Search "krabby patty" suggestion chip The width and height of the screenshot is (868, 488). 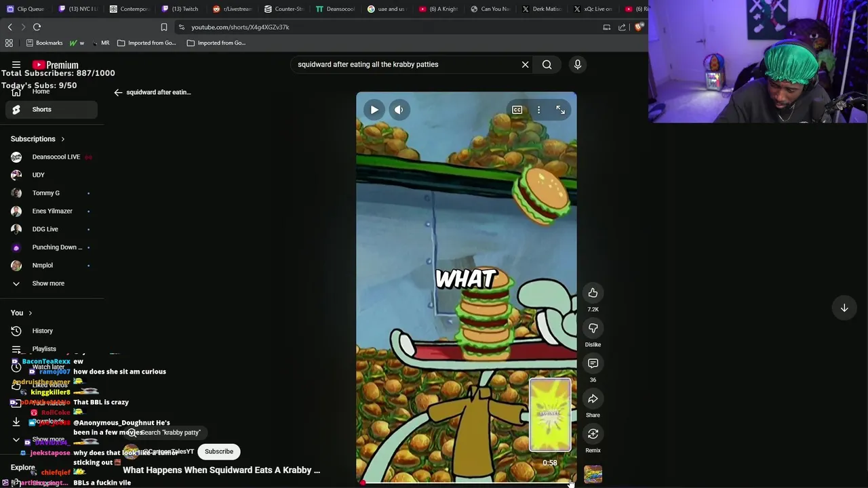tap(165, 432)
